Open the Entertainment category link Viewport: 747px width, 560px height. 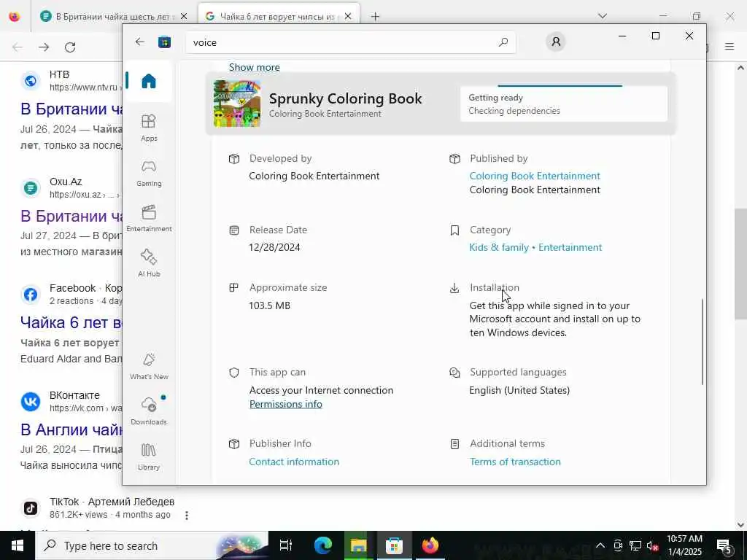570,247
